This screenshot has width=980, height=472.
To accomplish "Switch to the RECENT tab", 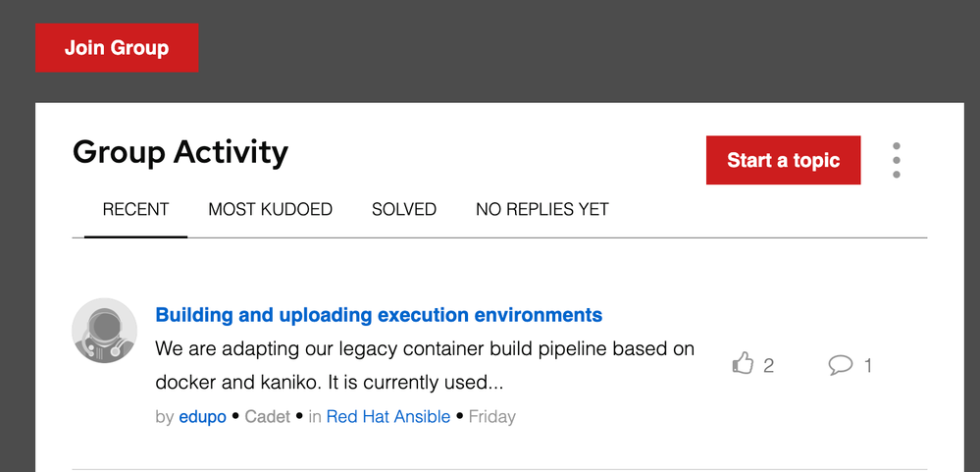I will click(135, 209).
